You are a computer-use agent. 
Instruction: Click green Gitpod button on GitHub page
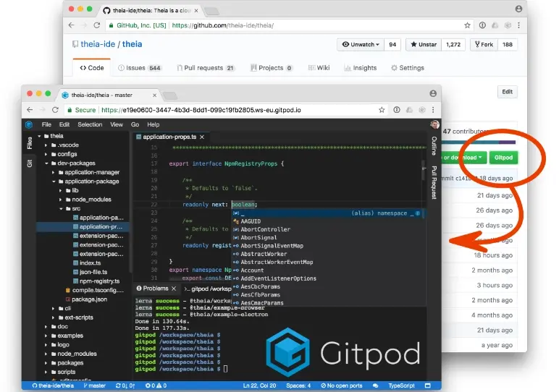coord(503,158)
